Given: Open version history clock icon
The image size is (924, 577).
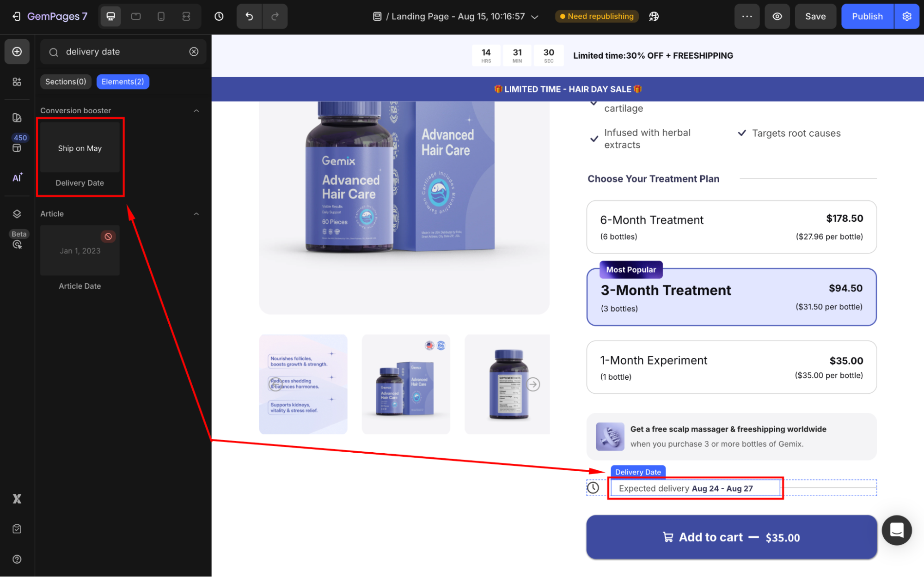Looking at the screenshot, I should (x=219, y=17).
